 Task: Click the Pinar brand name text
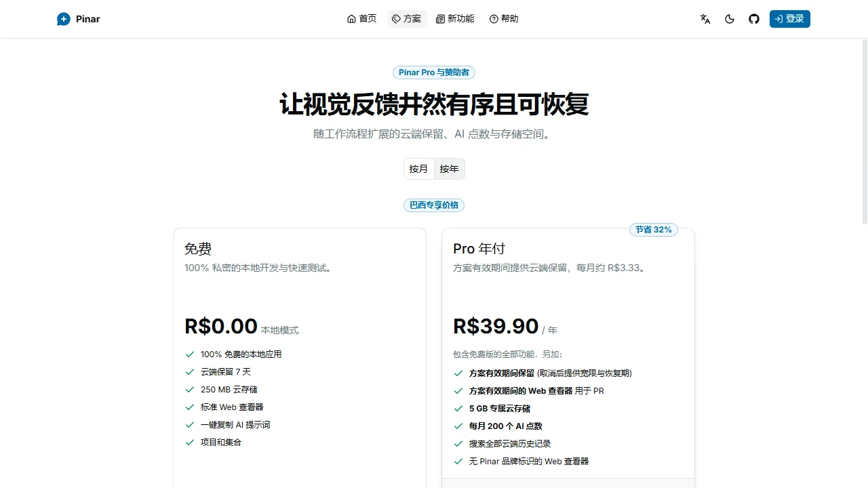coord(88,19)
